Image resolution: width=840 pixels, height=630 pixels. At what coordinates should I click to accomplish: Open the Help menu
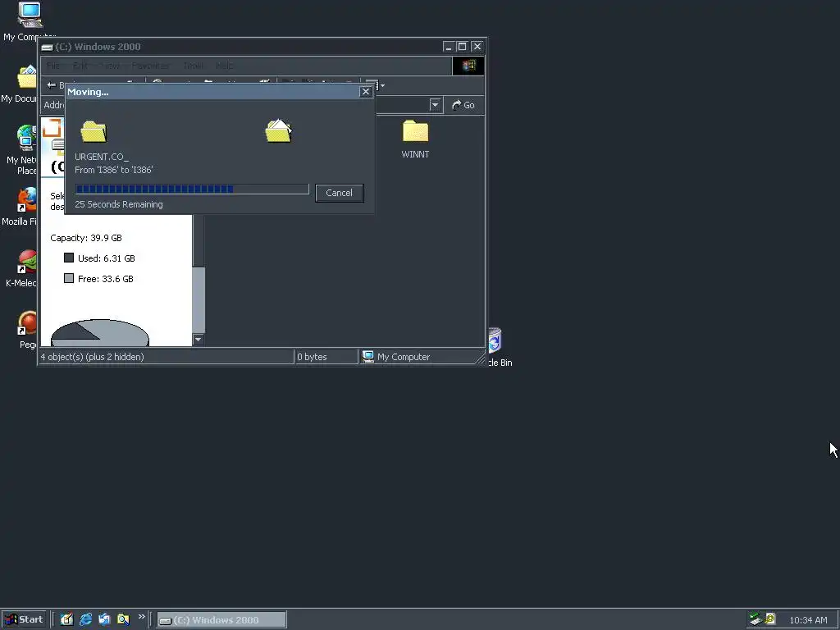[x=224, y=66]
